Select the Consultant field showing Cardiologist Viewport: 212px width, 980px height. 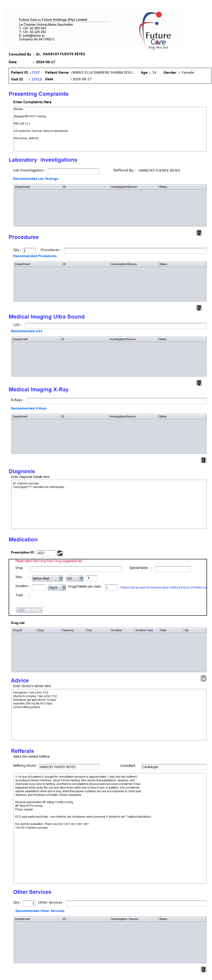pos(173,766)
